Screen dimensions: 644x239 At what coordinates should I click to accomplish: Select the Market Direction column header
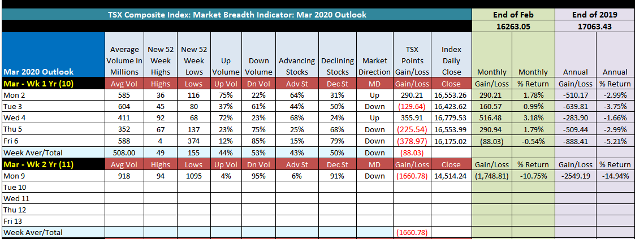[374, 66]
